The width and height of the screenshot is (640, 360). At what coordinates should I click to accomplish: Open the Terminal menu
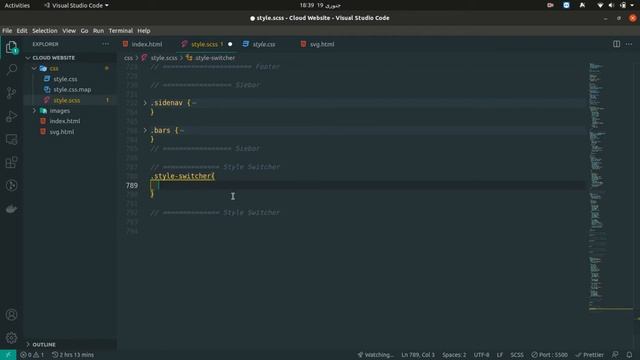[x=120, y=31]
